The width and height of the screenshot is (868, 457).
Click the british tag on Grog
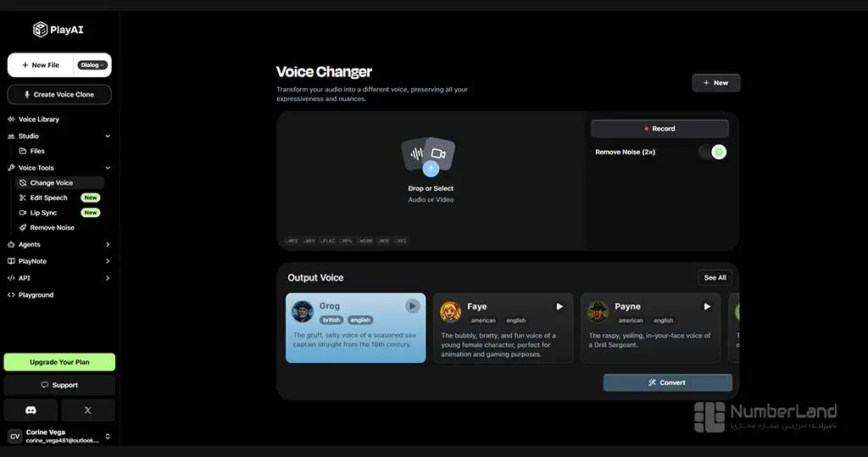point(331,320)
